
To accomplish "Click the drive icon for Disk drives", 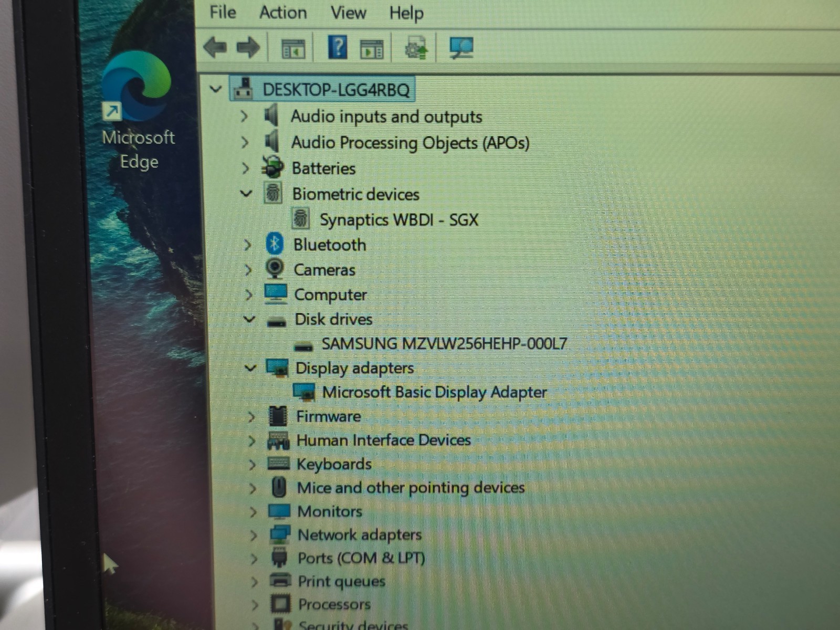I will [x=276, y=321].
